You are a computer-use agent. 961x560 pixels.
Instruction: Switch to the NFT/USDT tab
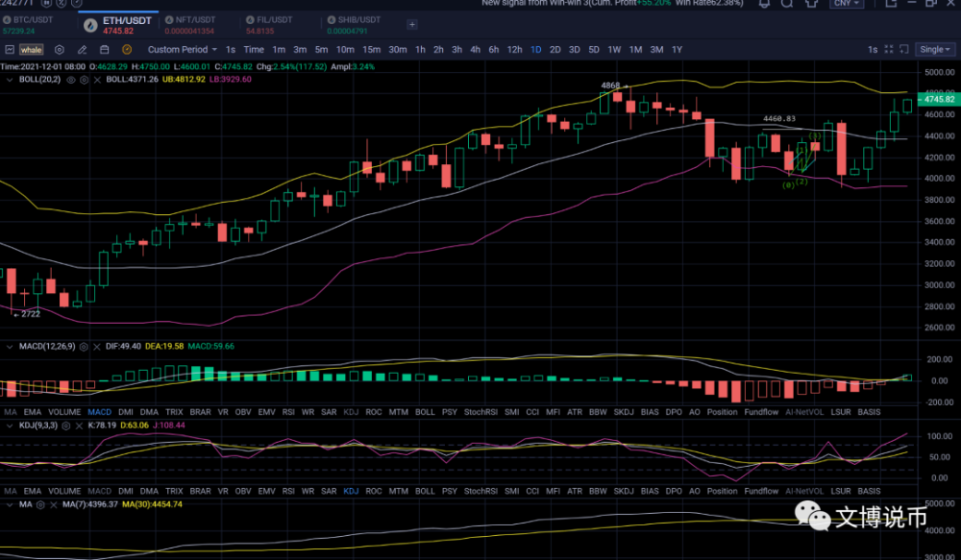point(190,25)
